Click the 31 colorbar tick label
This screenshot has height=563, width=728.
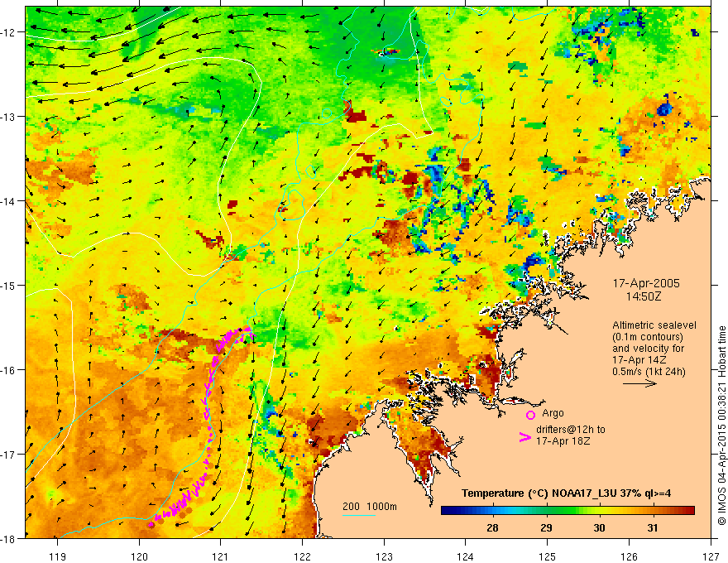tap(653, 527)
